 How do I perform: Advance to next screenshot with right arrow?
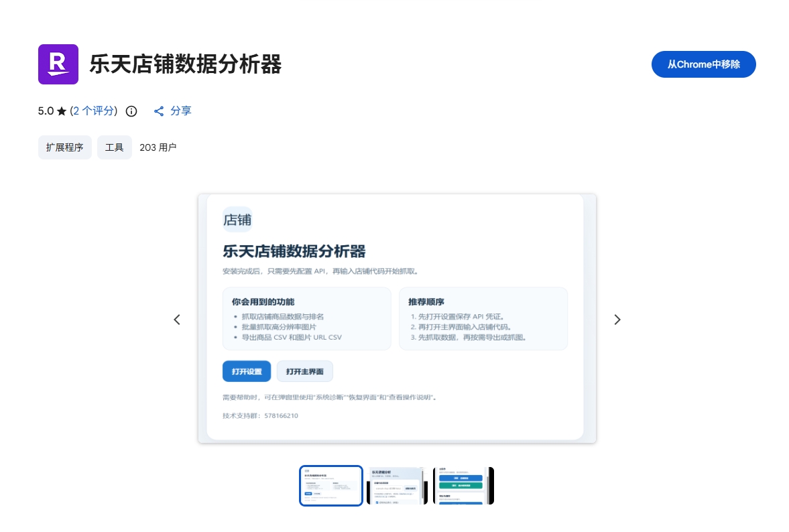[617, 320]
